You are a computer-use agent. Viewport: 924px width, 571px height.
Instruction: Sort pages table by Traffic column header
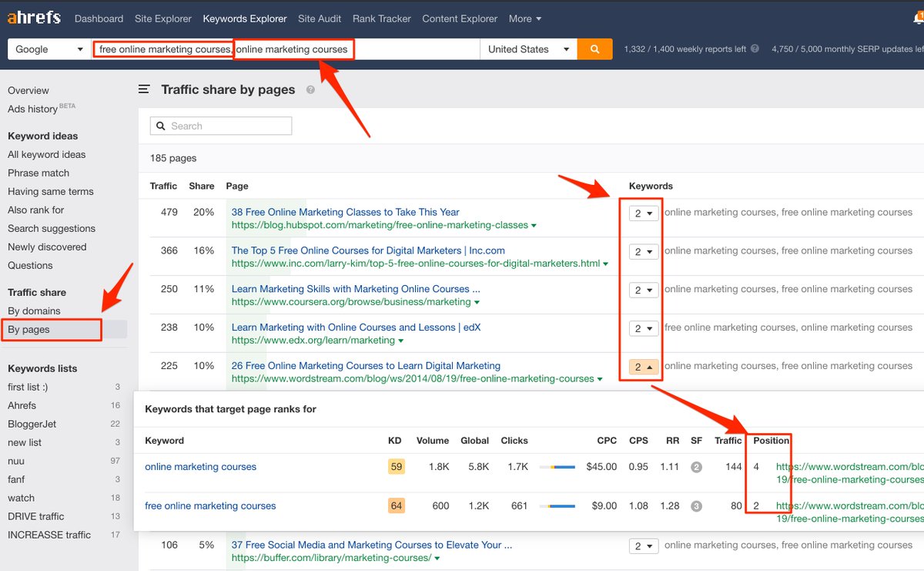(163, 186)
